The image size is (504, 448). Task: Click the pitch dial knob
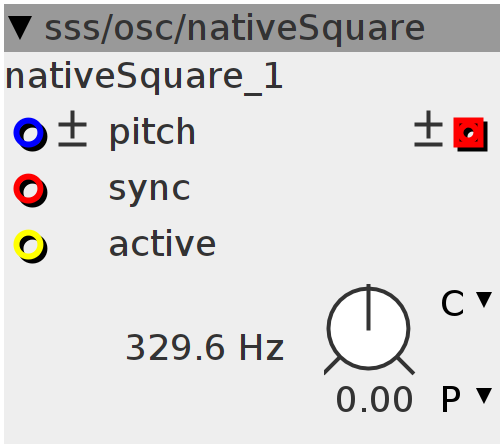pos(369,329)
